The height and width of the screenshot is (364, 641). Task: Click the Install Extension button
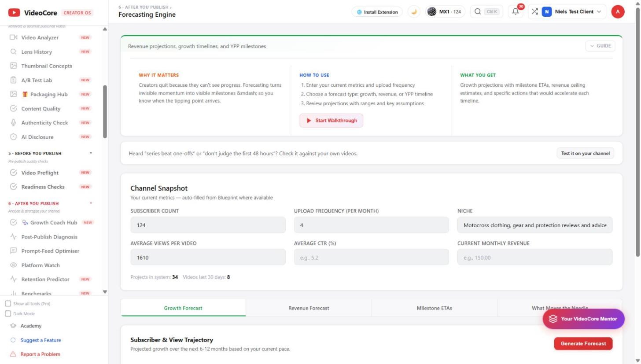pyautogui.click(x=377, y=12)
